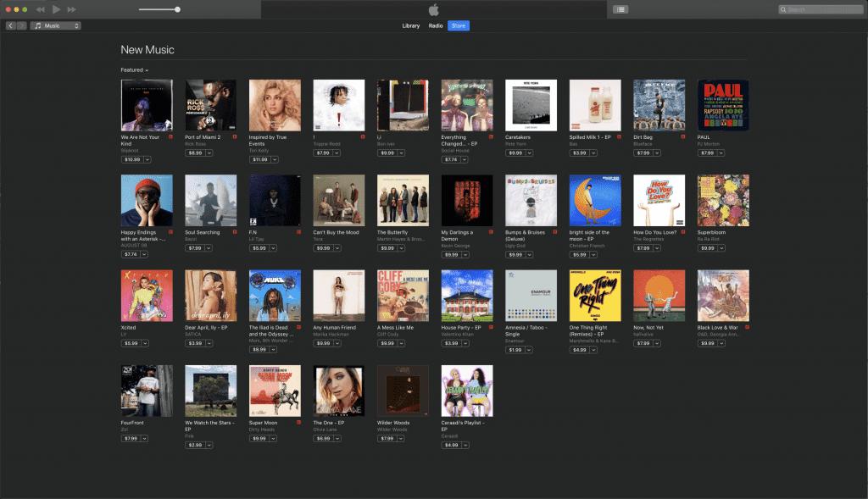Image resolution: width=868 pixels, height=499 pixels.
Task: Open the We Are Not Your Kind album cover
Action: (x=147, y=105)
